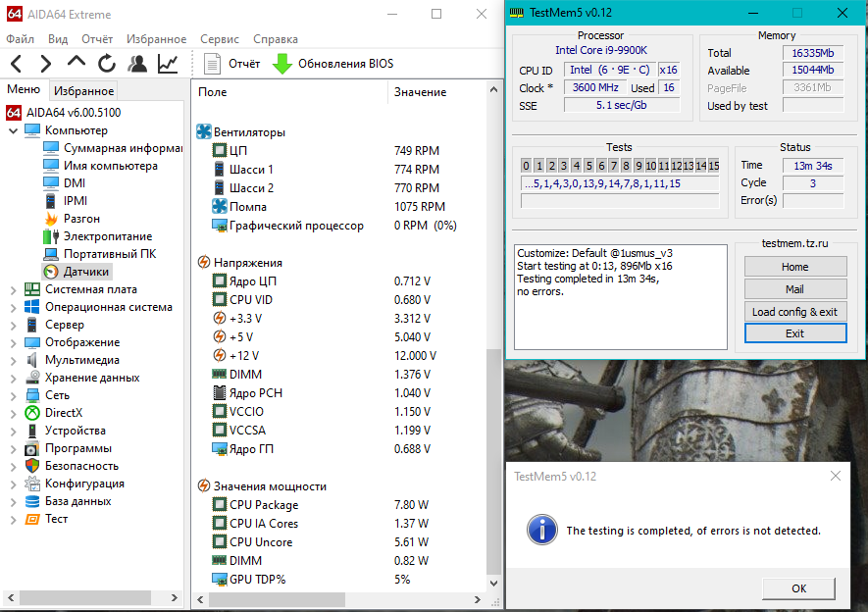Screen dimensions: 868x612
Task: Open the Справка menu
Action: (x=276, y=38)
